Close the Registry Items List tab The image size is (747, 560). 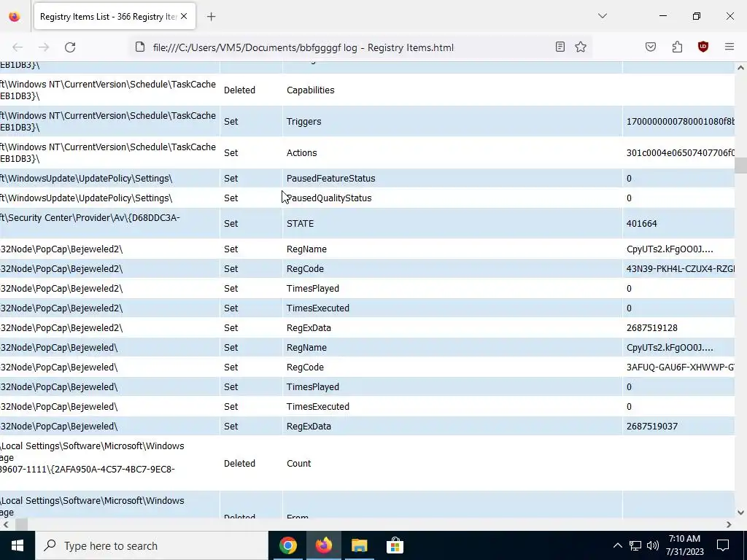click(184, 17)
